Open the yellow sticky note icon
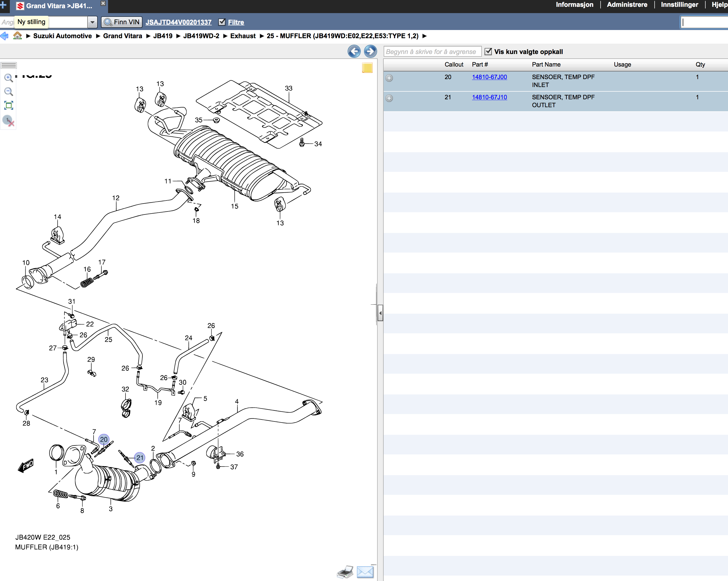This screenshot has height=581, width=728. click(x=367, y=68)
